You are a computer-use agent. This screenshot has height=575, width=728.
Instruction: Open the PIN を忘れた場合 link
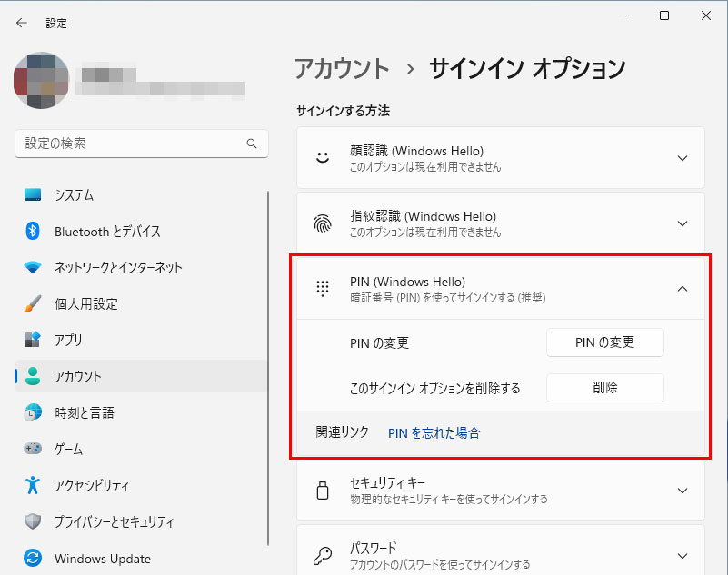coord(434,433)
